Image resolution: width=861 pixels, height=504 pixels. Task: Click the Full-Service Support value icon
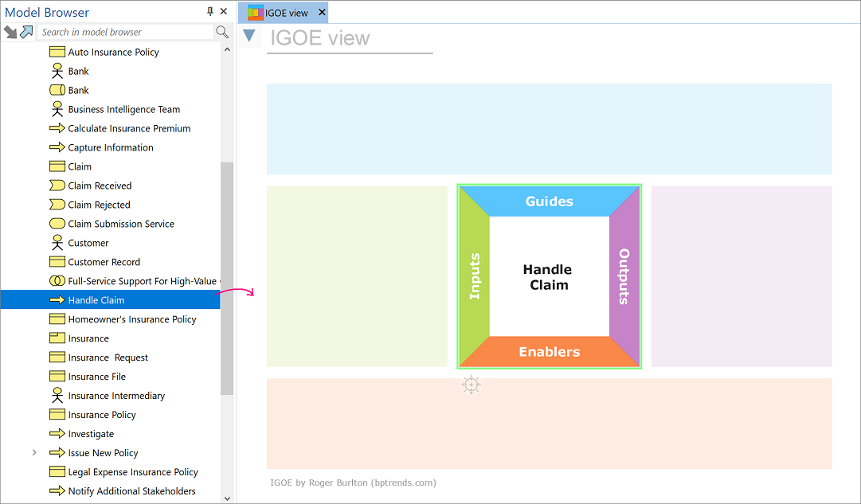tap(57, 281)
